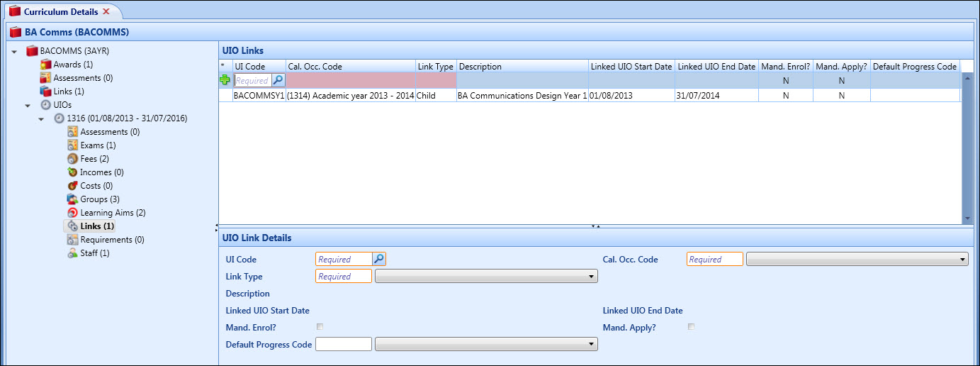Sort by Link Type column header
Viewport: 980px width, 366px height.
pos(436,67)
